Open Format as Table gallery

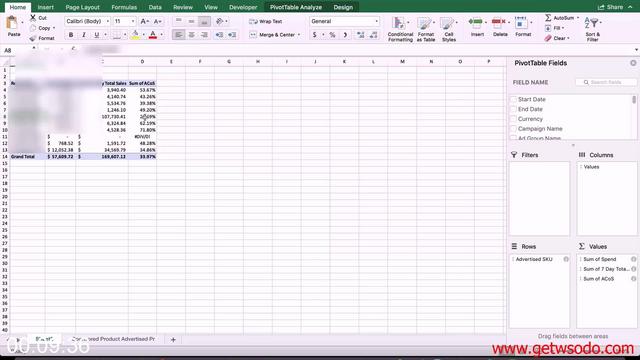tap(425, 29)
